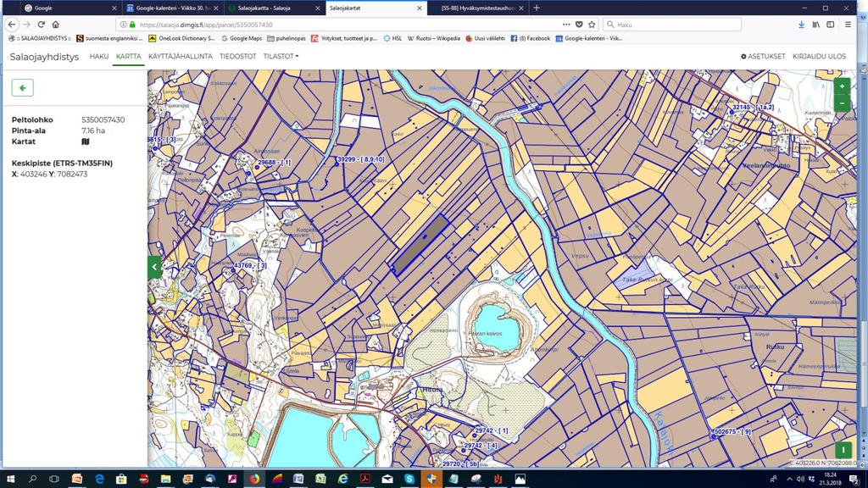Open Microsoft Store from the taskbar
The image size is (868, 488).
pyautogui.click(x=121, y=479)
